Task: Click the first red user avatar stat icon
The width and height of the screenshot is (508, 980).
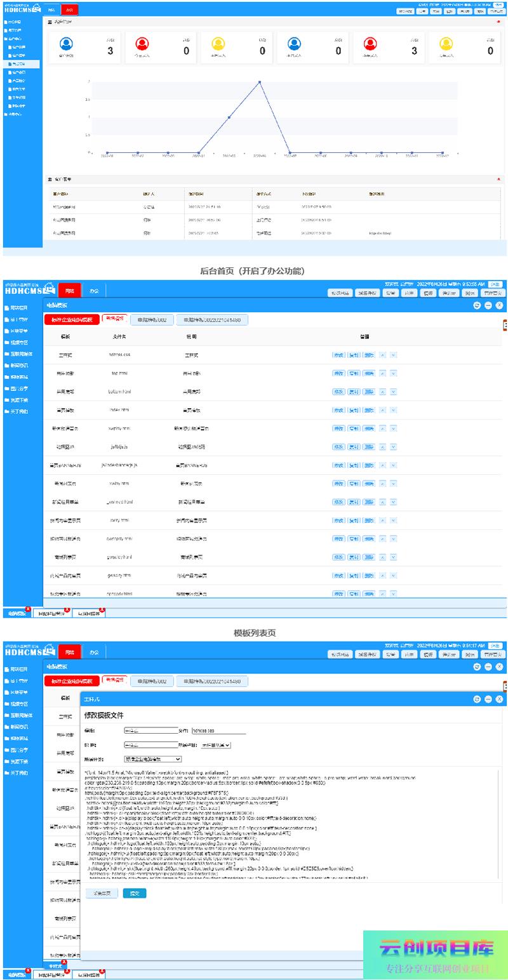Action: (142, 44)
